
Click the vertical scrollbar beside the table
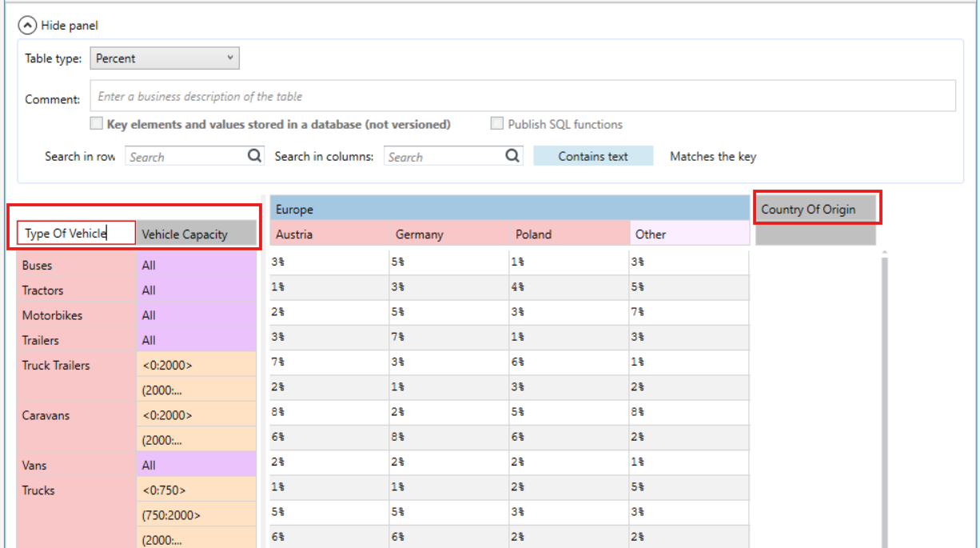882,400
